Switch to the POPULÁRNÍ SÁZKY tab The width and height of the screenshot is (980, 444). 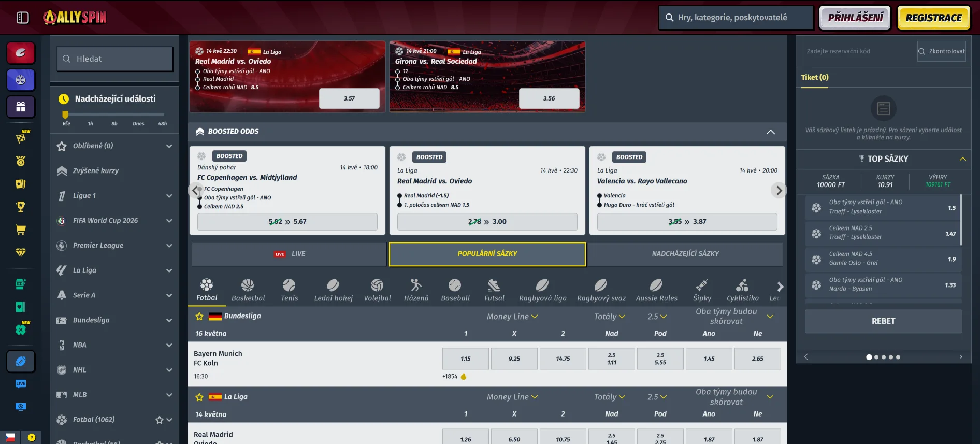click(487, 254)
